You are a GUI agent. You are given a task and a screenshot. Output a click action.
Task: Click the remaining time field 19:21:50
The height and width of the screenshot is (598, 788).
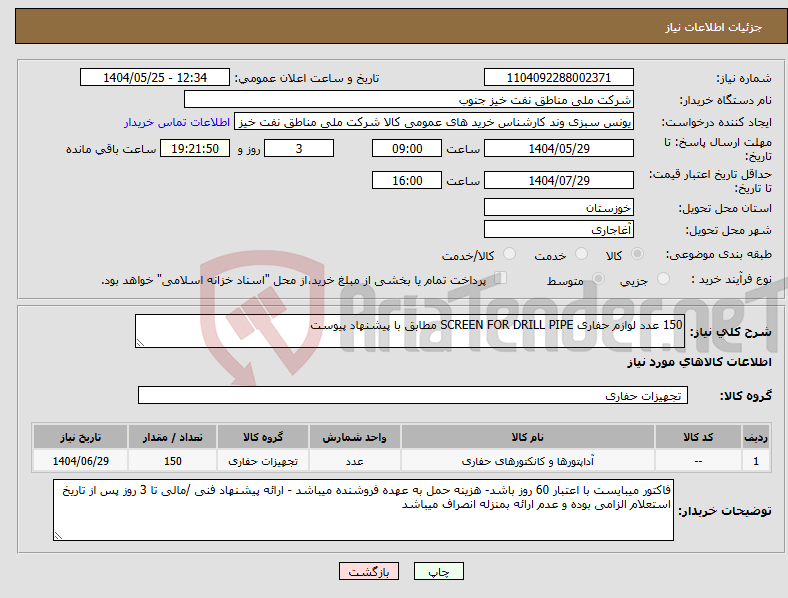tap(195, 148)
